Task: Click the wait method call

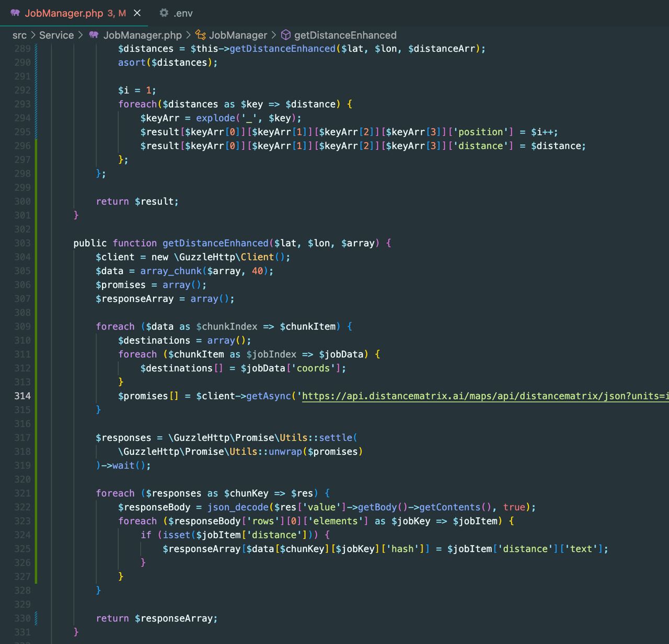Action: pyautogui.click(x=123, y=465)
